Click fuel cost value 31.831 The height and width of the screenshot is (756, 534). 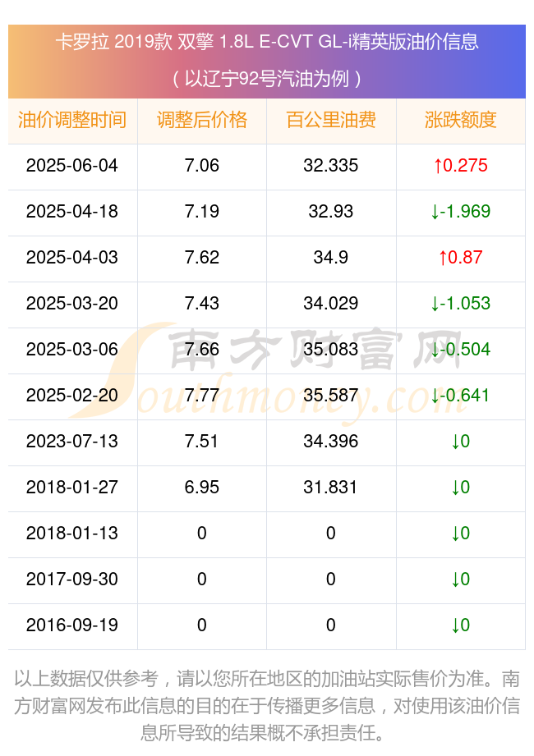(x=331, y=487)
